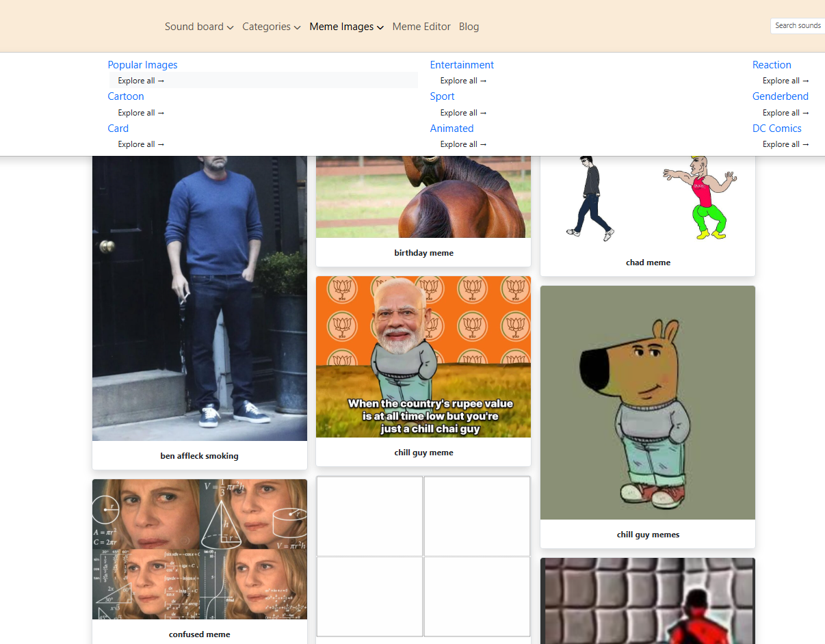This screenshot has height=644, width=825.
Task: Open the Meme Editor page
Action: click(x=421, y=27)
